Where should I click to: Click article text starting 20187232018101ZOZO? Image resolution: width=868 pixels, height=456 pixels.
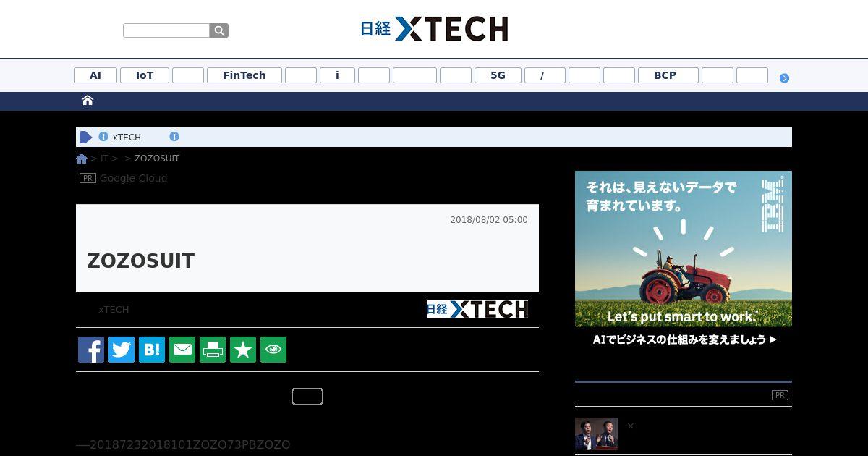(x=183, y=444)
